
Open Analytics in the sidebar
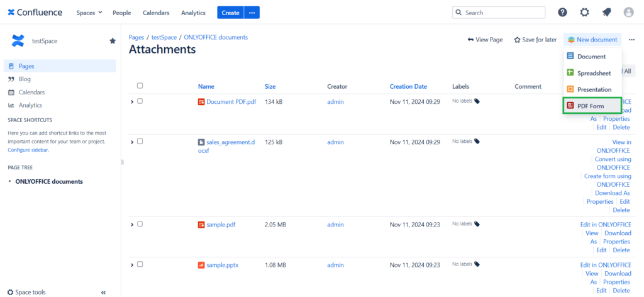coord(30,105)
